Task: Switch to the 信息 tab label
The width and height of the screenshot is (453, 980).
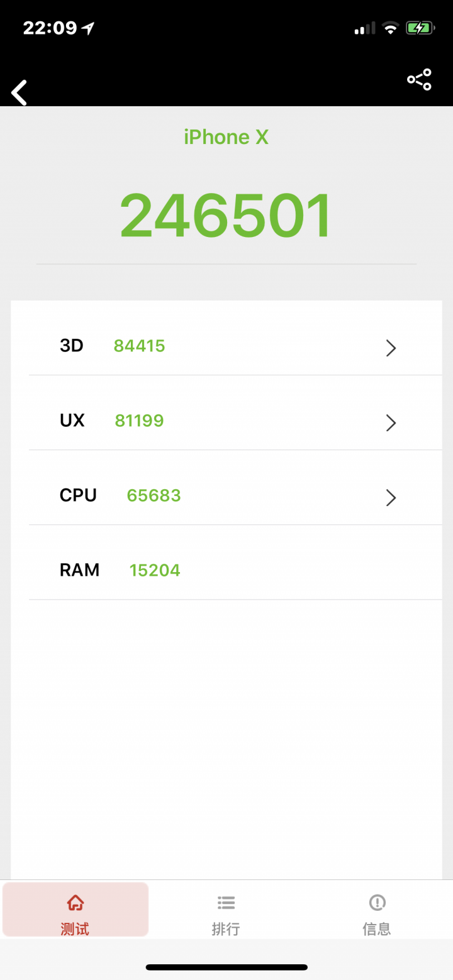Action: tap(377, 928)
